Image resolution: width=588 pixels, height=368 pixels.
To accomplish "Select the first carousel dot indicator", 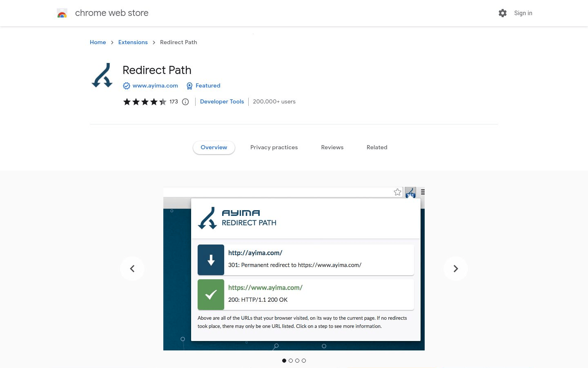I will (x=284, y=361).
